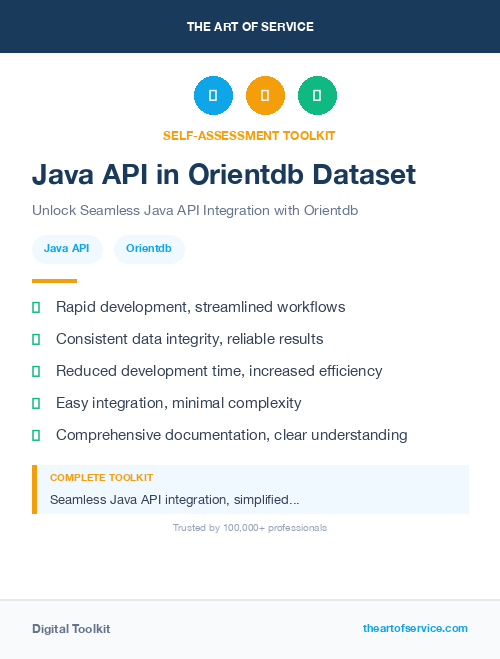500x659 pixels.
Task: Click SELF-ASSESSMENT TOOLKIT label
Action: (249, 136)
